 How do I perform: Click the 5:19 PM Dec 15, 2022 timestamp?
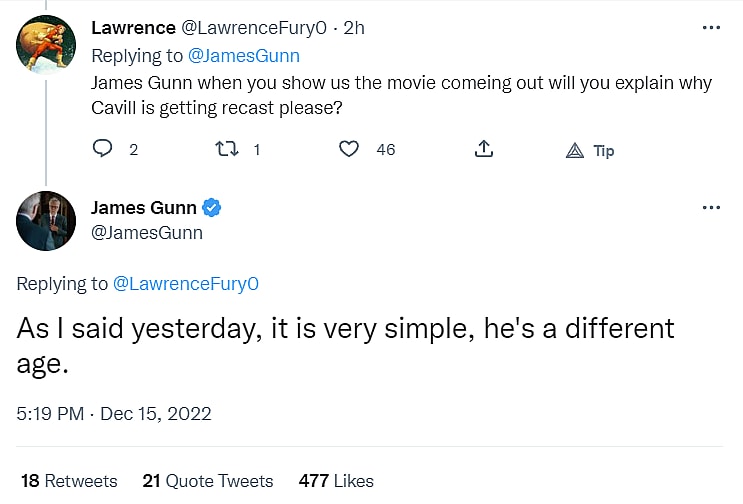tap(114, 413)
